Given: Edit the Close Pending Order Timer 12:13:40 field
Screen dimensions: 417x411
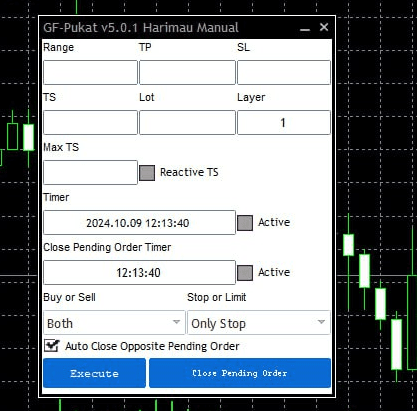Looking at the screenshot, I should pos(139,272).
